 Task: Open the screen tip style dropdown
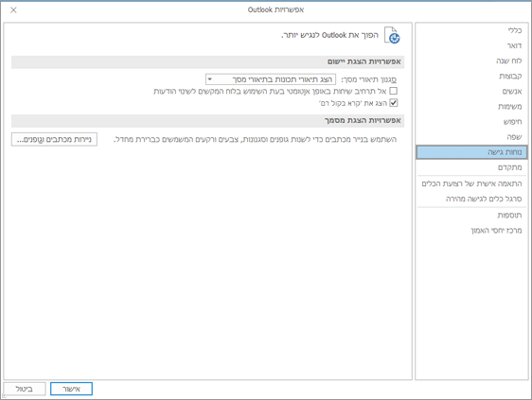[x=271, y=79]
